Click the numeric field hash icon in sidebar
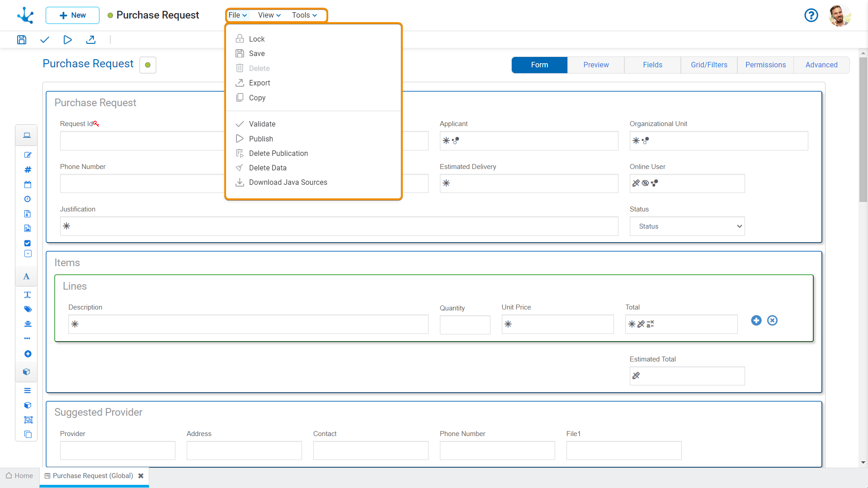The height and width of the screenshot is (488, 868). [x=28, y=170]
